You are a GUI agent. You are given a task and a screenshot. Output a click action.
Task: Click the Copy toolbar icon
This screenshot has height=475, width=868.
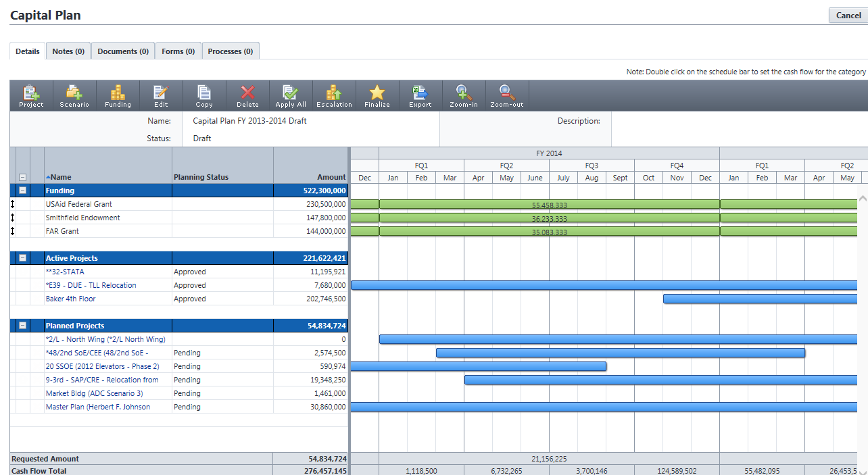point(204,96)
